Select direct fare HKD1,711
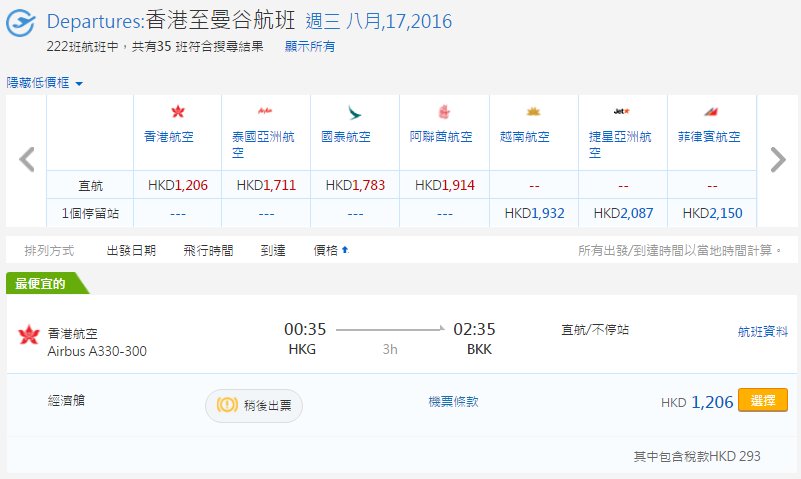 266,185
